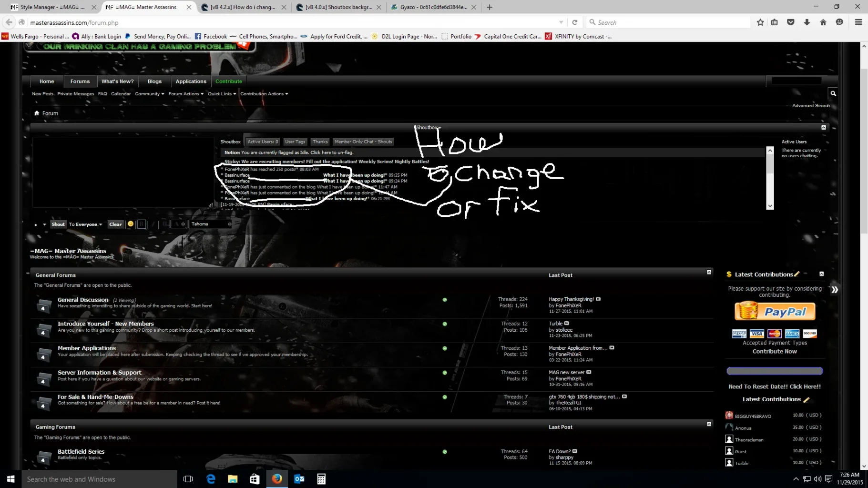Screen dimensions: 868x488
Task: Open the Calculator from the taskbar
Action: tap(321, 479)
